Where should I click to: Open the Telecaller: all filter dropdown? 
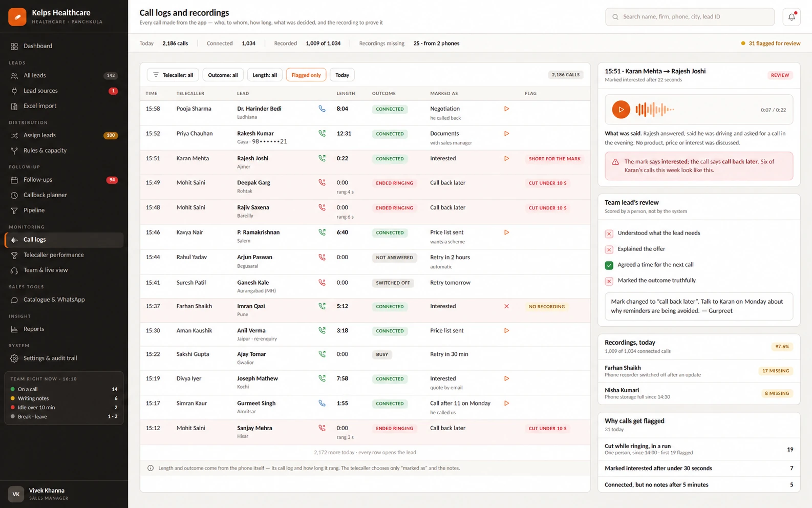click(x=173, y=75)
